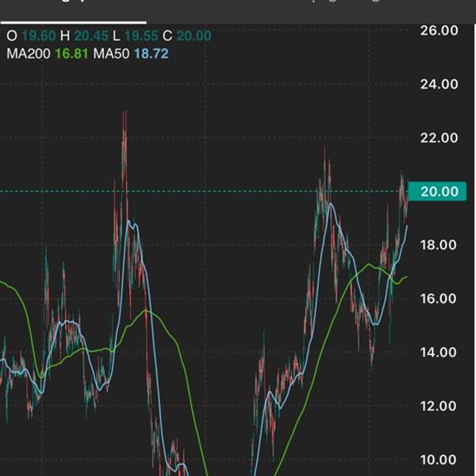
Task: Click the MA200 16.81 indicator legend
Action: (48, 54)
